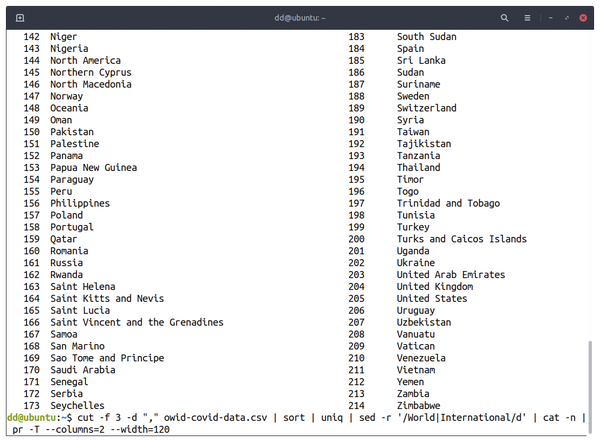Click the 'Zimbabwe' entry numbered 214

[x=418, y=405]
